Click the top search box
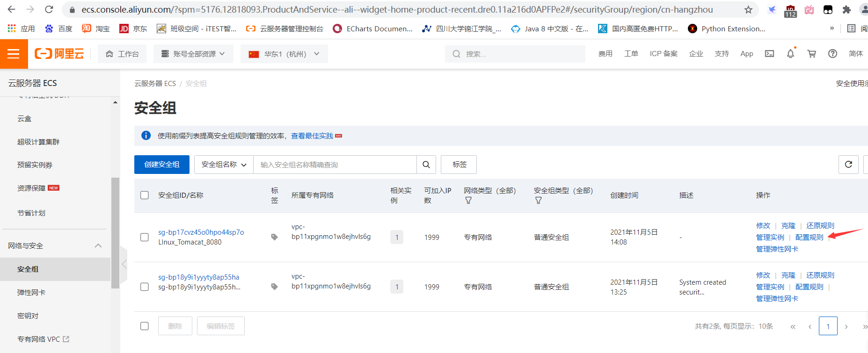Viewport: 868px width, 353px height. click(x=515, y=54)
